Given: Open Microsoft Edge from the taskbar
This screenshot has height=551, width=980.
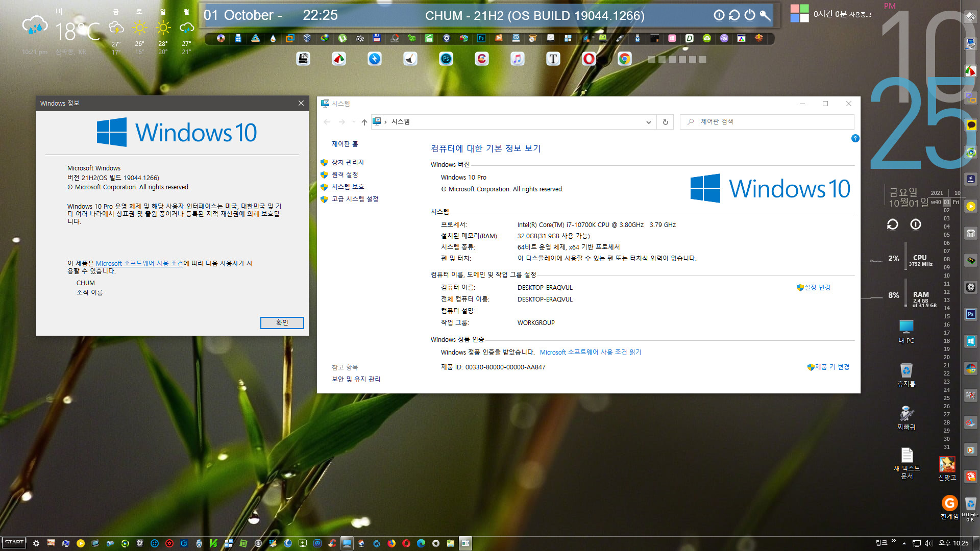Looking at the screenshot, I should [x=421, y=543].
